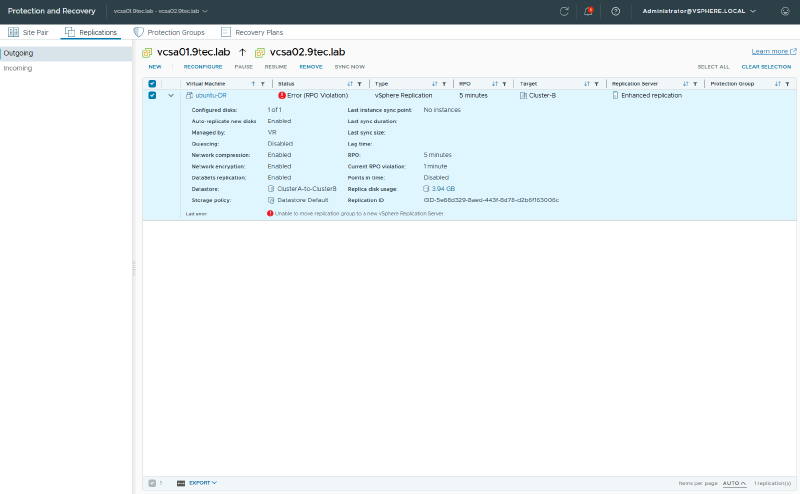Screen dimensions: 800x494
Task: Click the Protection and Recovery title
Action: (52, 11)
